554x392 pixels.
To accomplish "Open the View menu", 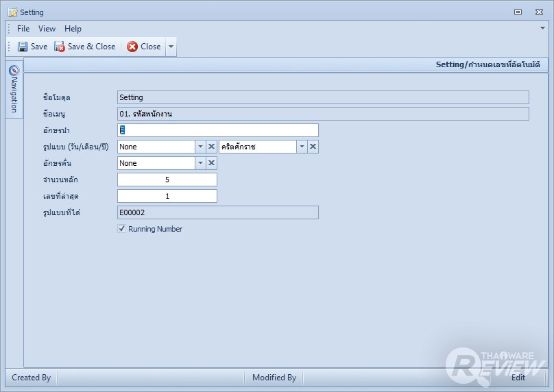I will coord(47,29).
